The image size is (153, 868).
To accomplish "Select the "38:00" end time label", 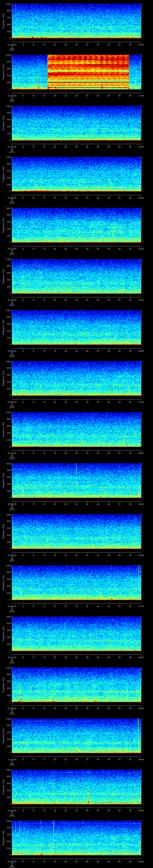I will (141, 453).
